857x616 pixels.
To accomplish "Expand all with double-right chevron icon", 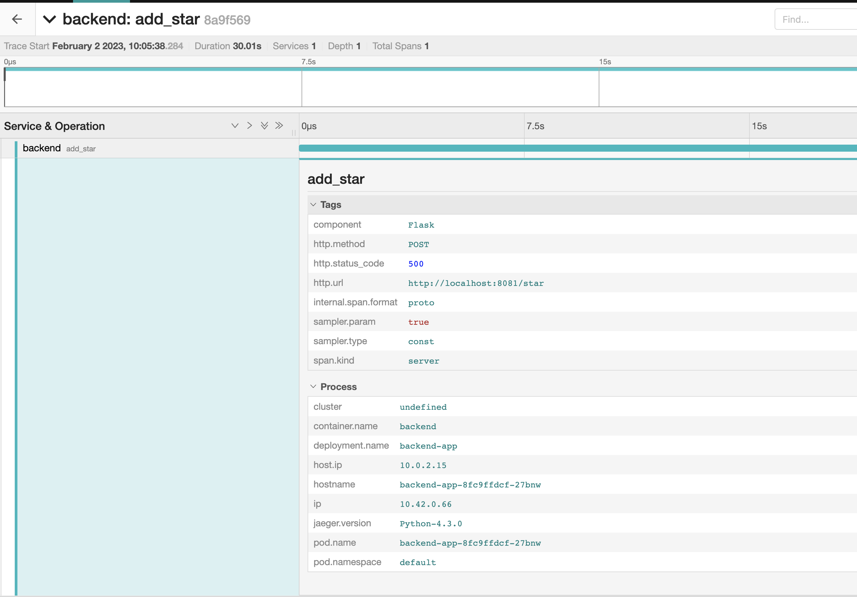I will (279, 126).
